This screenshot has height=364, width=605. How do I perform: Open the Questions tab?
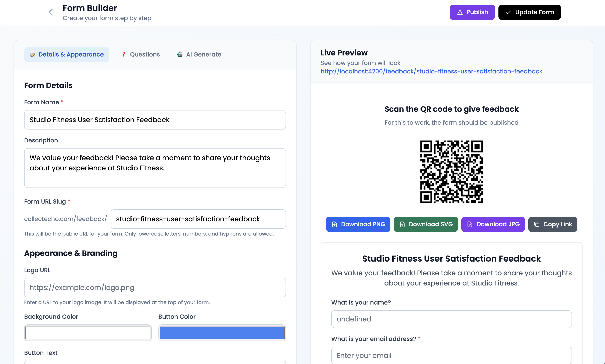coord(141,54)
